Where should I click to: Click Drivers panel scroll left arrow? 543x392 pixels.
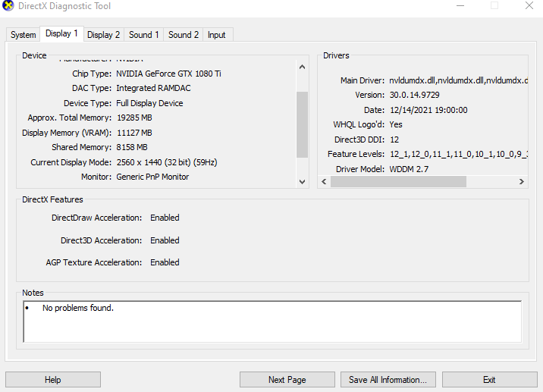(x=324, y=181)
